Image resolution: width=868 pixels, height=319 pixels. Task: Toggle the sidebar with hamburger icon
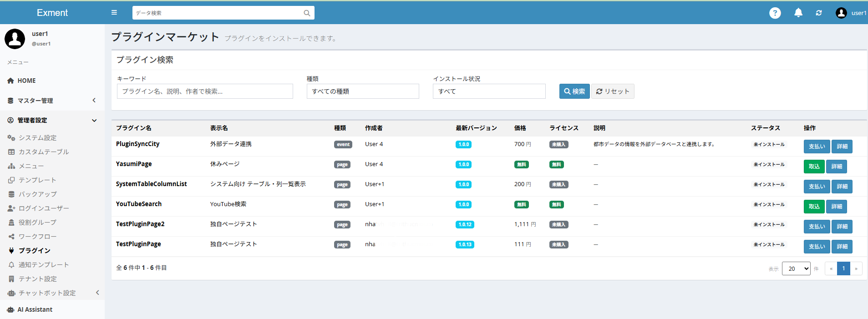click(x=114, y=13)
